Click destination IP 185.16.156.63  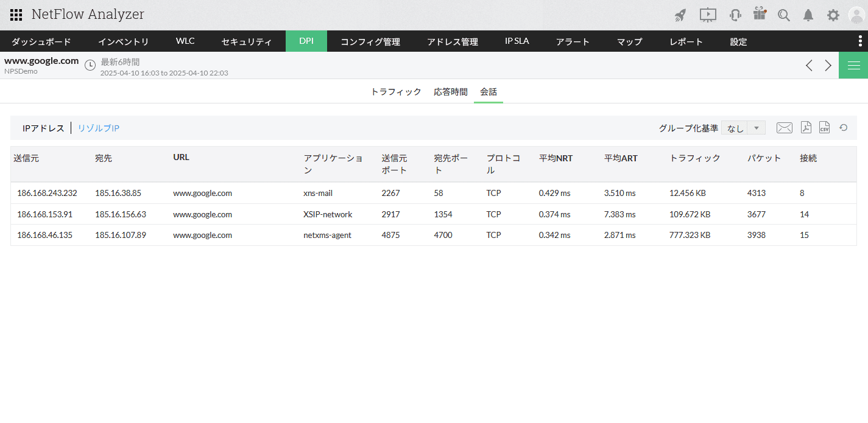(x=121, y=214)
